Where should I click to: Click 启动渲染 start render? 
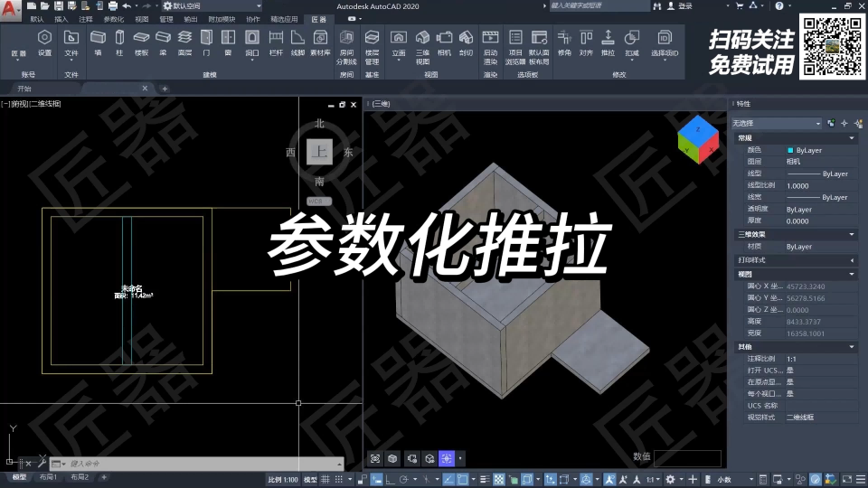click(490, 47)
